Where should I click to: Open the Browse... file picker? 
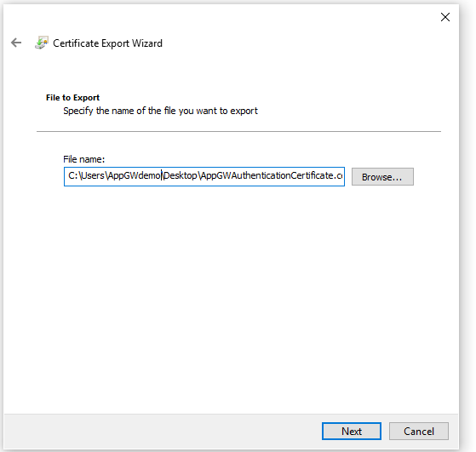coord(382,177)
